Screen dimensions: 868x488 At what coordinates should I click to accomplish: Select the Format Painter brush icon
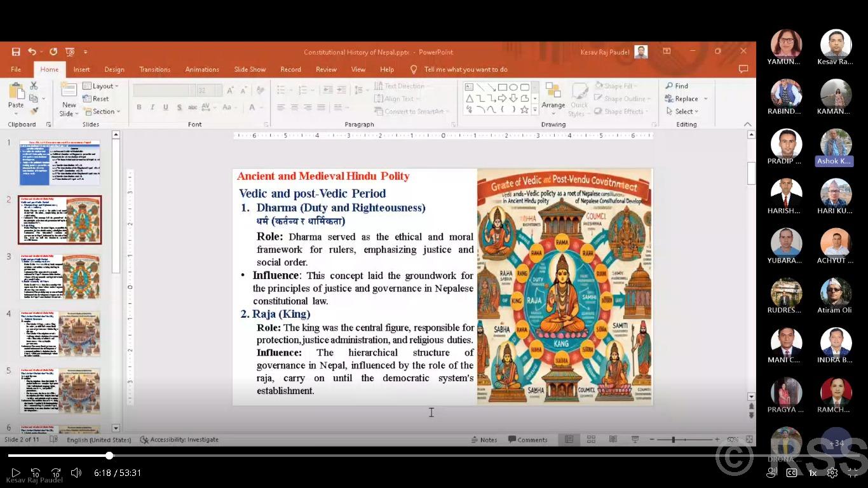pyautogui.click(x=34, y=111)
